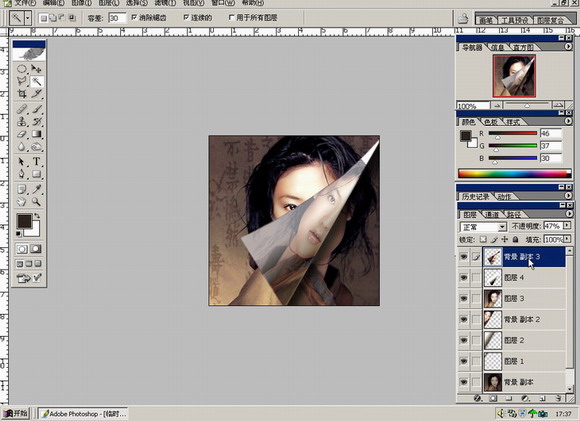Select the Pen tool
580x421 pixels.
[x=22, y=174]
